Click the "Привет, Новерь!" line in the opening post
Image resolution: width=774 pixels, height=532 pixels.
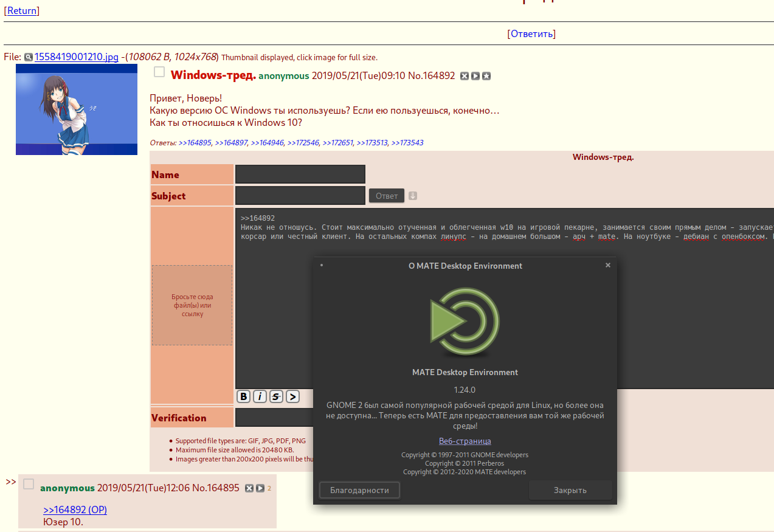pyautogui.click(x=186, y=98)
